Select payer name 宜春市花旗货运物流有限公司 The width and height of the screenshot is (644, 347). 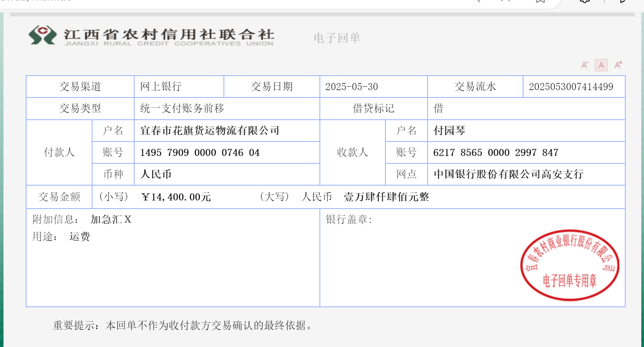(210, 131)
